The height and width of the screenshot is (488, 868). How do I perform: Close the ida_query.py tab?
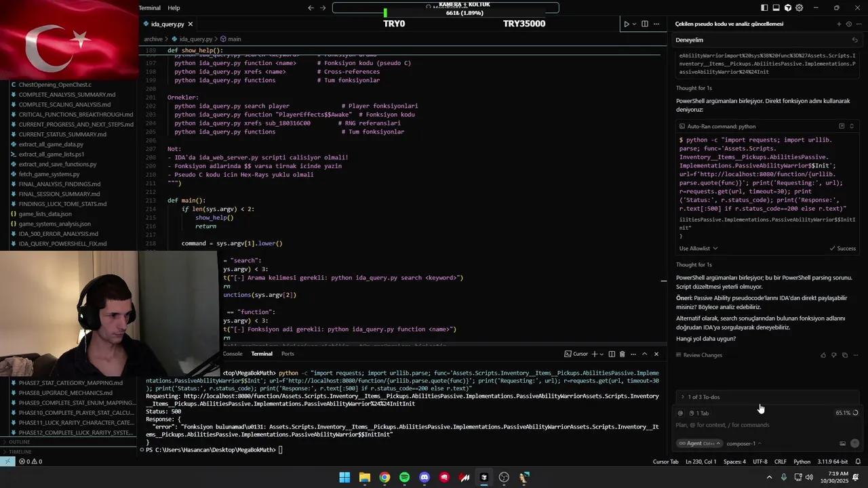pos(190,24)
